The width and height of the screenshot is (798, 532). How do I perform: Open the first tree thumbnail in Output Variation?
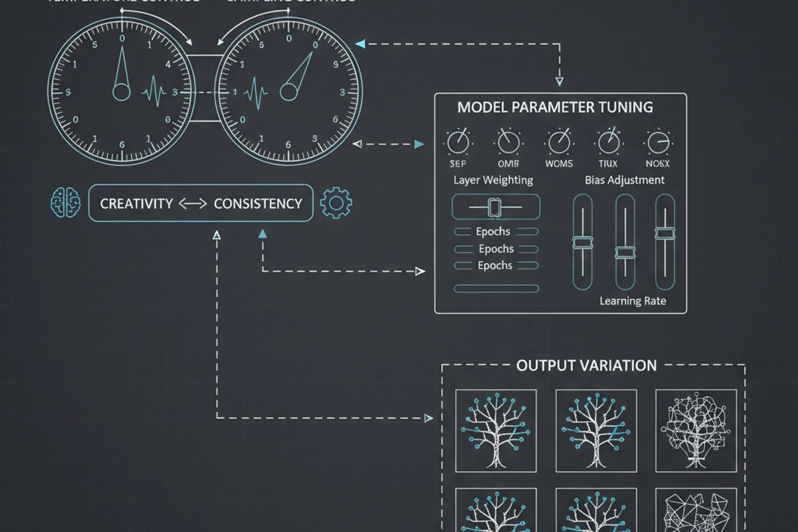tap(496, 431)
